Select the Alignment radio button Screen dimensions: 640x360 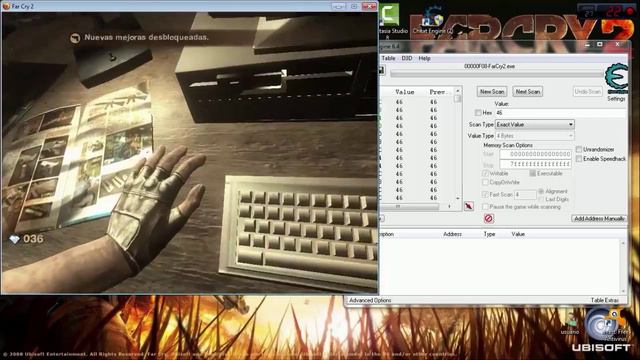pyautogui.click(x=541, y=191)
